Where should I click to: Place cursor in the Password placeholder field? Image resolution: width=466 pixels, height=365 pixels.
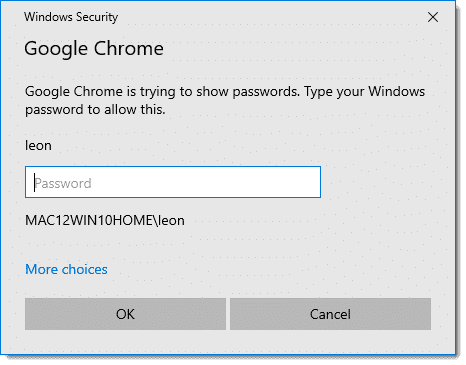coord(173,182)
